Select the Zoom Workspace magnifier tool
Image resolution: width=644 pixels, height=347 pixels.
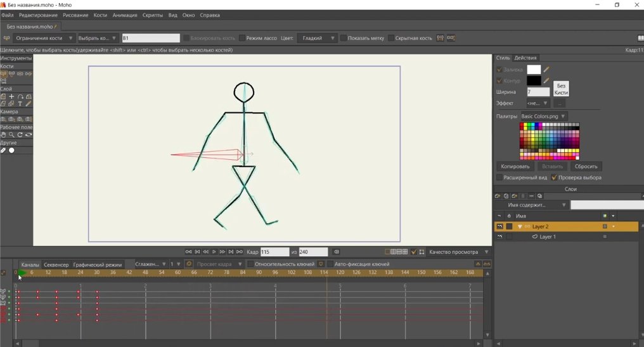(x=11, y=134)
